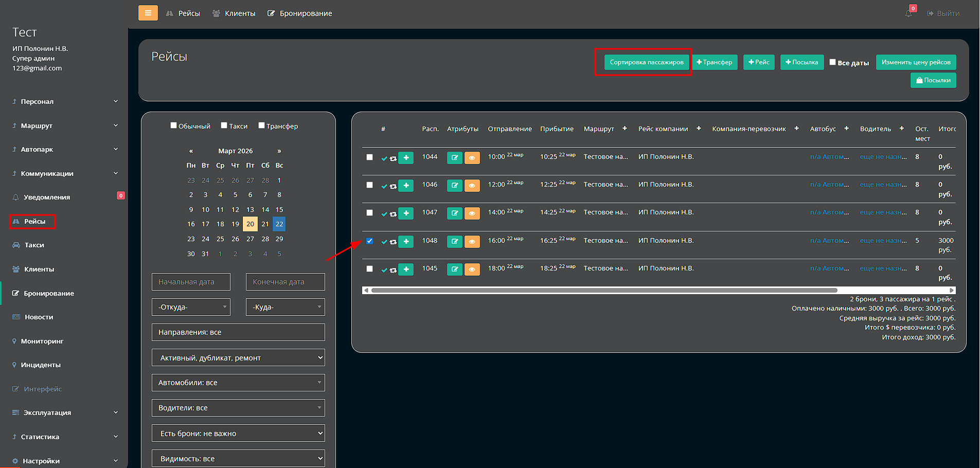Click the Начальная дата input field
The width and height of the screenshot is (980, 468).
point(191,282)
